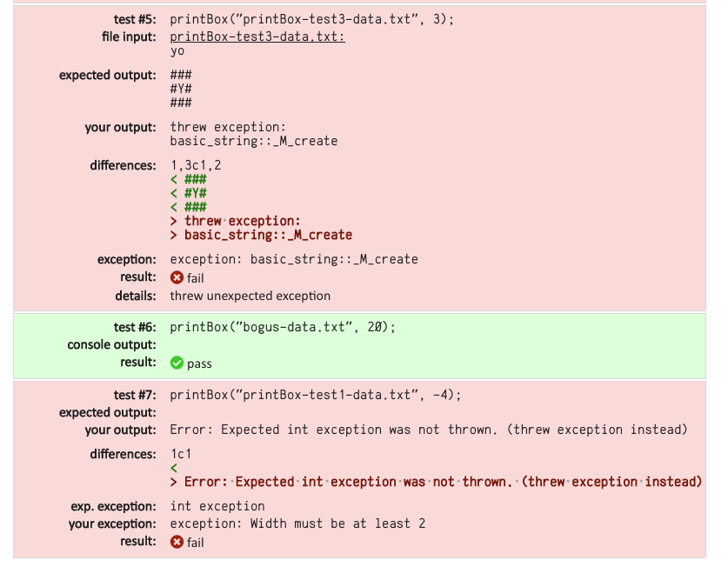
Task: Click test #6 call printBox("bogus-data.txt", 20);
Action: click(283, 328)
